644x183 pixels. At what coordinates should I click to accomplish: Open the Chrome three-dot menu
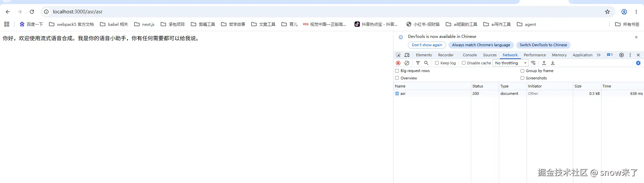(636, 12)
